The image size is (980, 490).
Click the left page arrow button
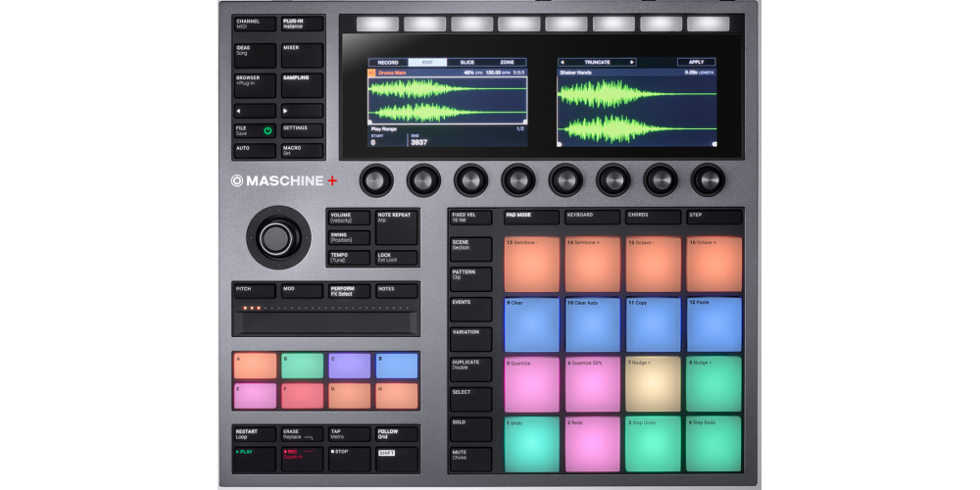[x=255, y=111]
